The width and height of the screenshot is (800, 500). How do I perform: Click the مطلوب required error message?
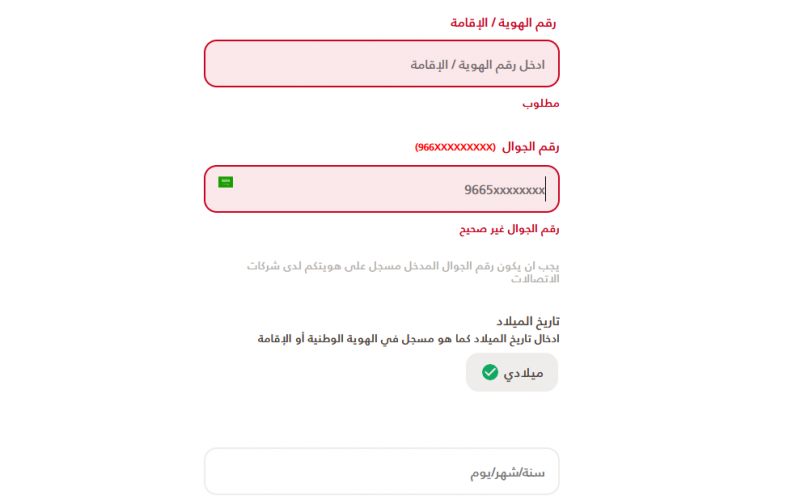(x=541, y=104)
